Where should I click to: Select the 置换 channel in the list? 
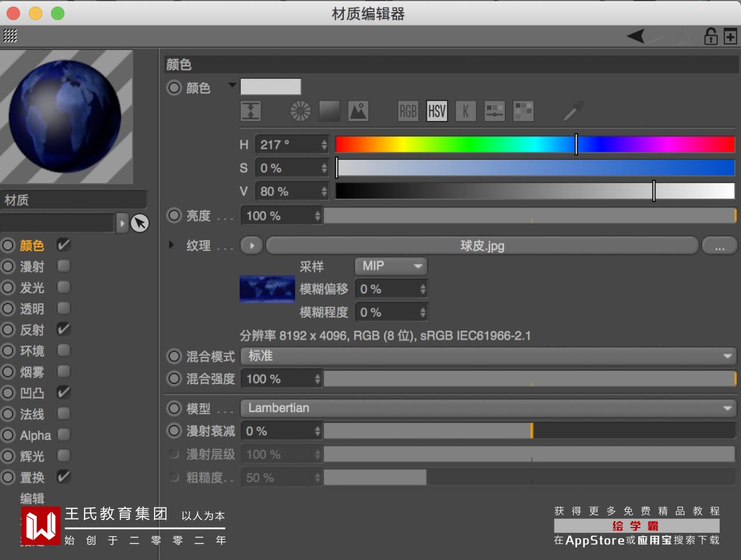[x=32, y=478]
